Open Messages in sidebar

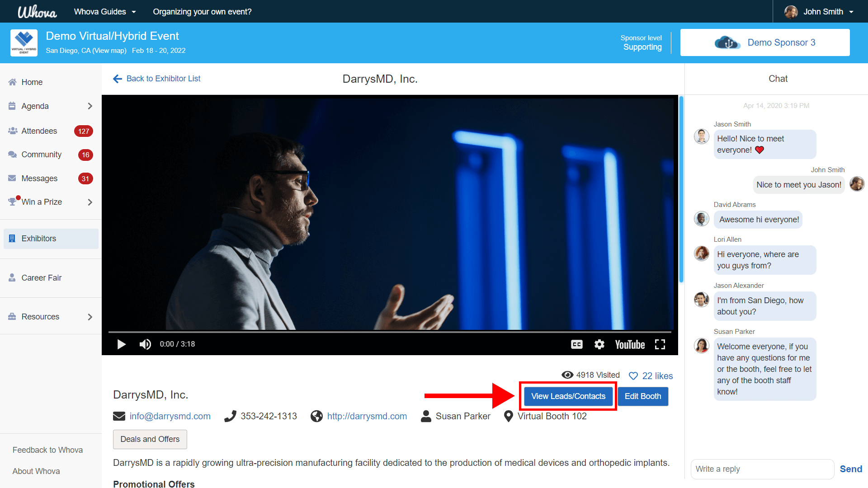[x=39, y=178]
